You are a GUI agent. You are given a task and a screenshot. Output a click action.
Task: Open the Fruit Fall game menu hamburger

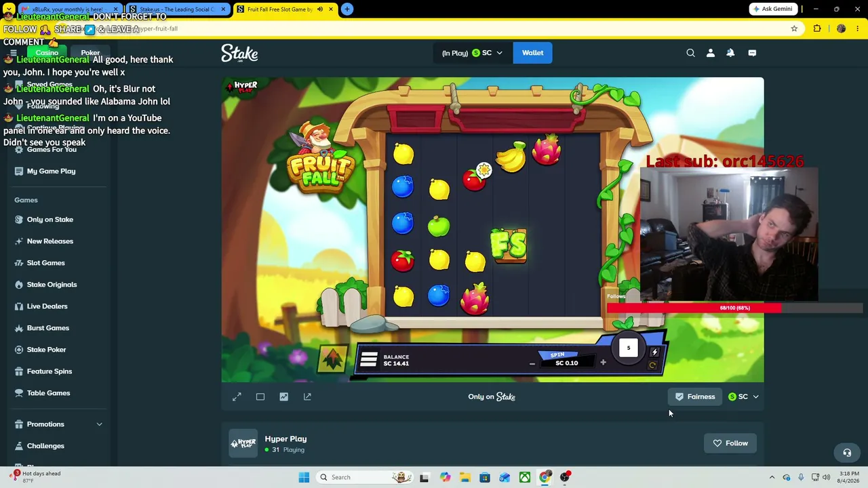[x=369, y=359]
